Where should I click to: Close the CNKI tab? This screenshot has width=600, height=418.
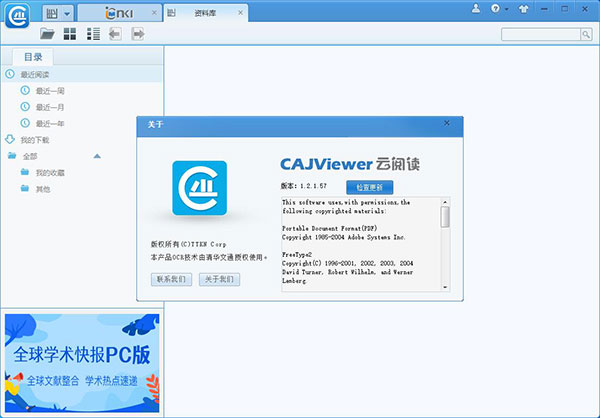154,13
